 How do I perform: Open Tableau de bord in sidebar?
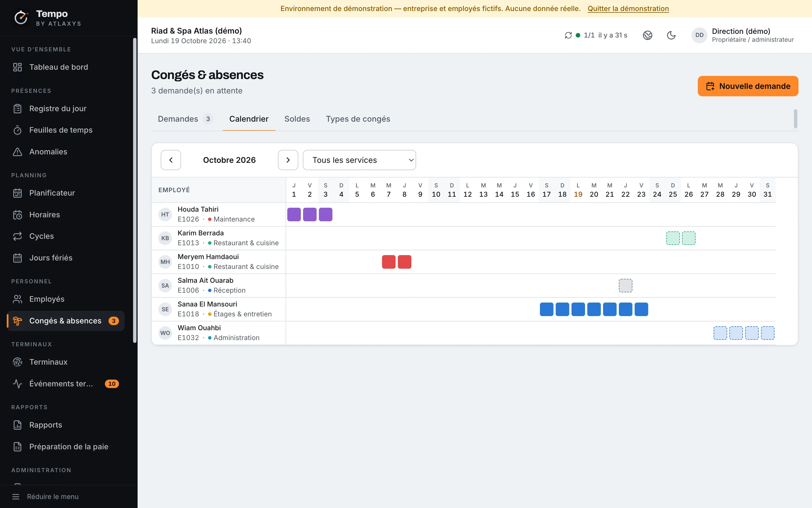pos(66,67)
